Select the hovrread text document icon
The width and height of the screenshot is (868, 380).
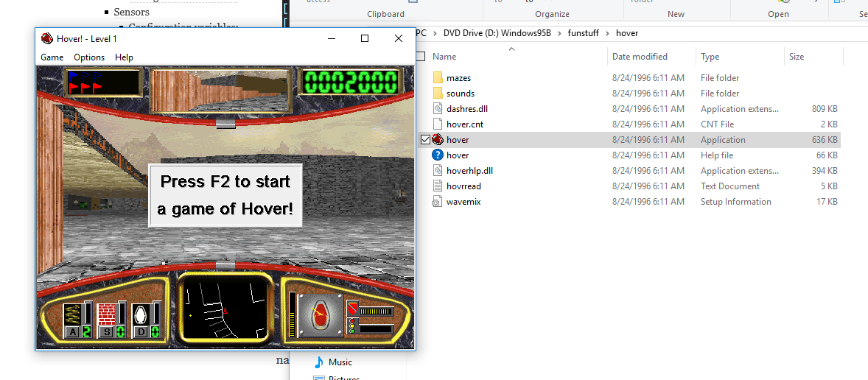pos(438,186)
